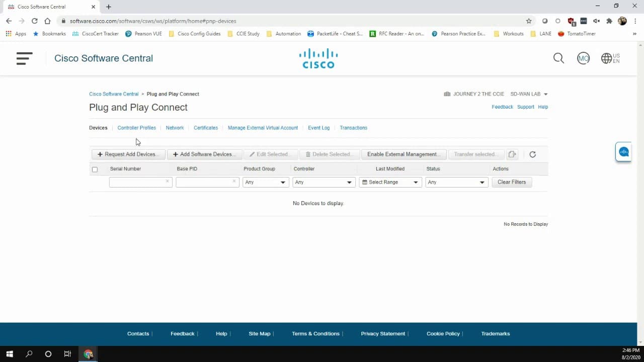Switch to the Devices tab
Screen dimensions: 644x362
(x=98, y=128)
